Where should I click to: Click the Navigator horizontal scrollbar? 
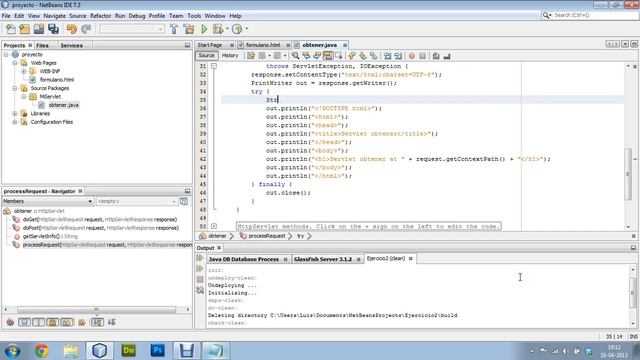(96, 309)
